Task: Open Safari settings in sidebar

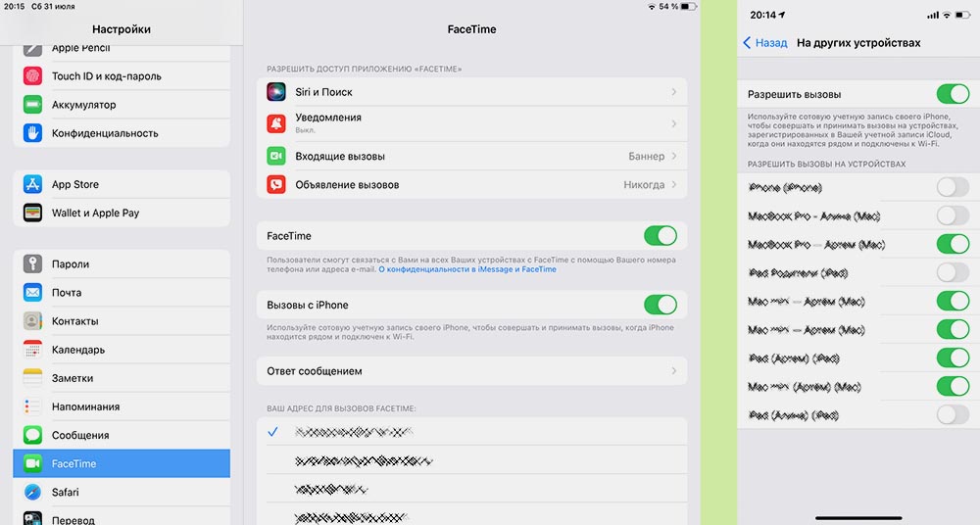Action: point(122,492)
